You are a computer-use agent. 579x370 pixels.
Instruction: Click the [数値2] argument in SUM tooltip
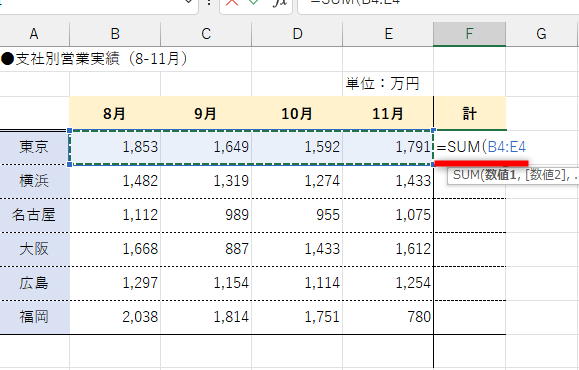(545, 175)
